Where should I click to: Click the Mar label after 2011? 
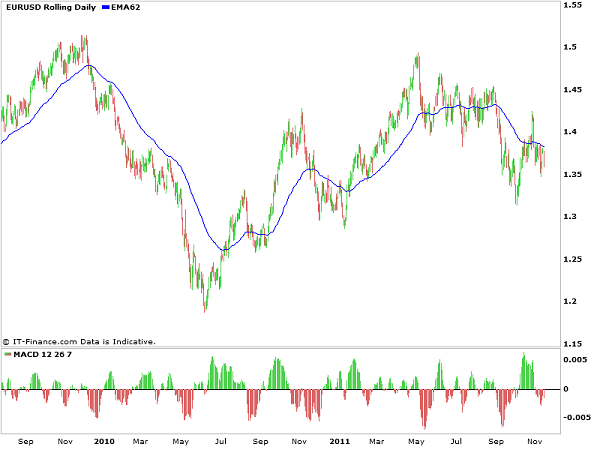(377, 441)
